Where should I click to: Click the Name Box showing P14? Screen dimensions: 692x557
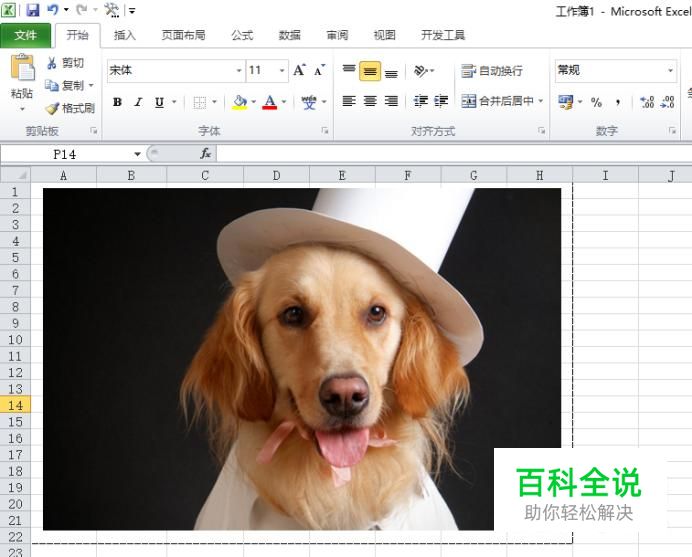[65, 154]
